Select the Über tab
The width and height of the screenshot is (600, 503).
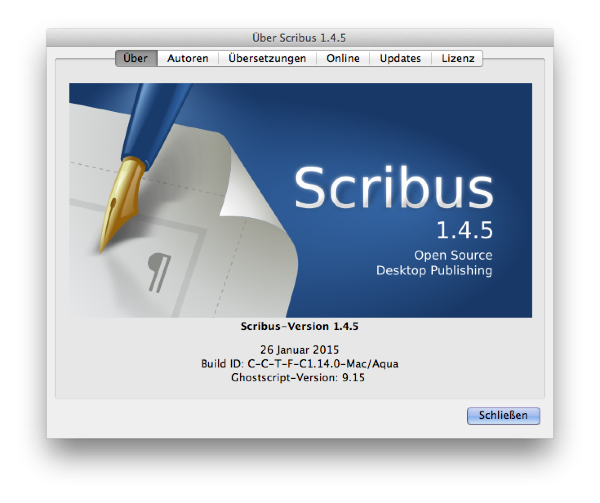pos(135,58)
